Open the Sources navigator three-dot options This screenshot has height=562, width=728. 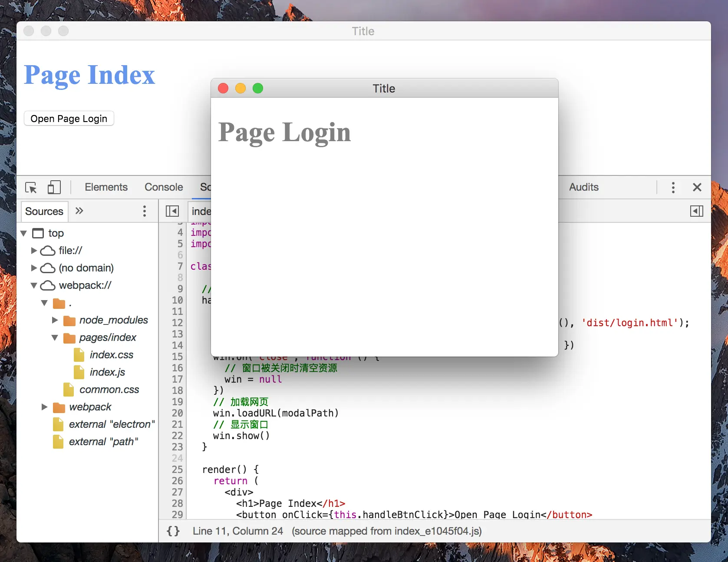click(145, 211)
